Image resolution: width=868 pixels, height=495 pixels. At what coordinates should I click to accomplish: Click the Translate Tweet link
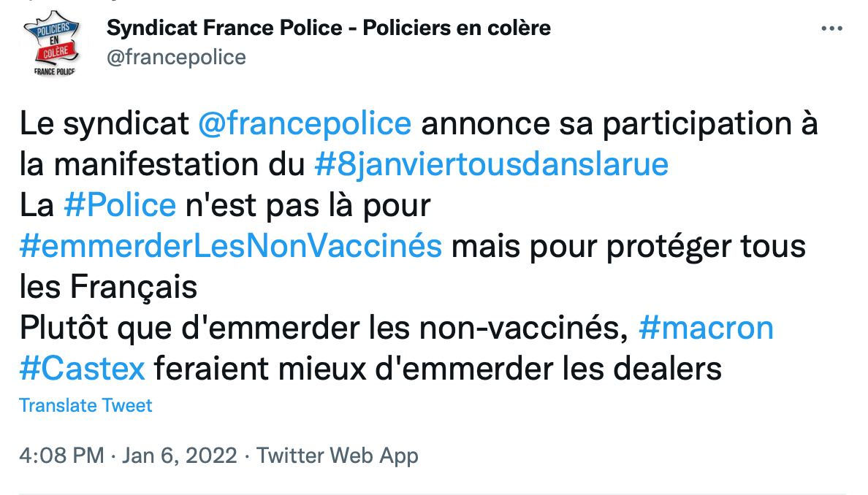[85, 406]
